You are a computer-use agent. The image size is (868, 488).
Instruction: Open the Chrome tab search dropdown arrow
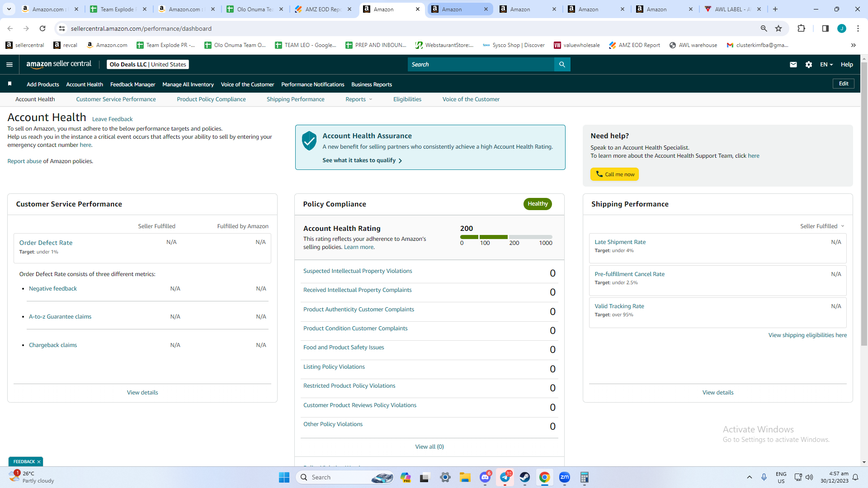click(9, 9)
